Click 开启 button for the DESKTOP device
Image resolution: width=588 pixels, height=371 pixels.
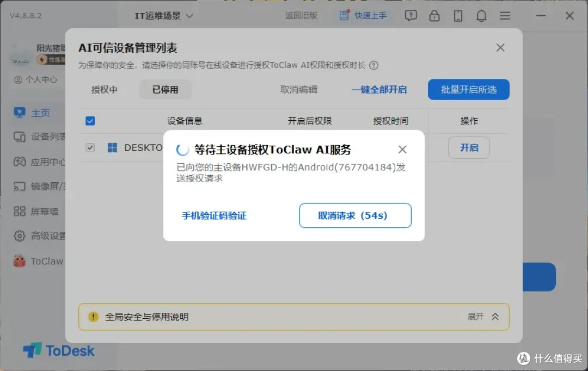pos(469,147)
